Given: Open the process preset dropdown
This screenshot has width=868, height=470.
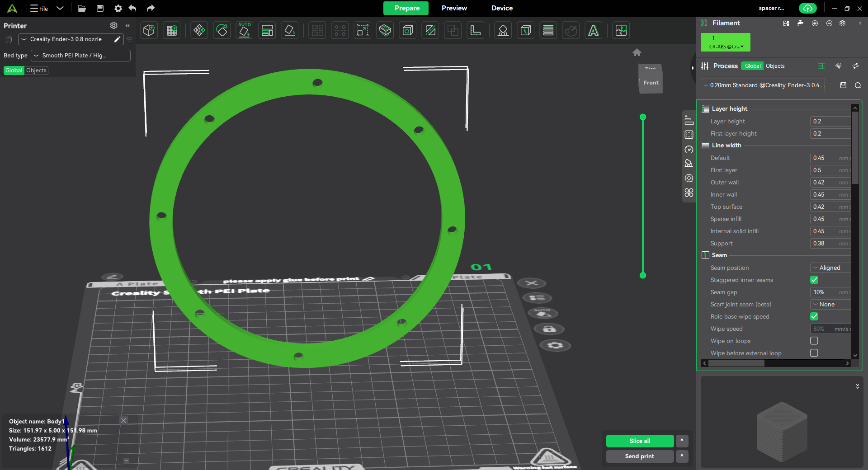Looking at the screenshot, I should (x=763, y=85).
